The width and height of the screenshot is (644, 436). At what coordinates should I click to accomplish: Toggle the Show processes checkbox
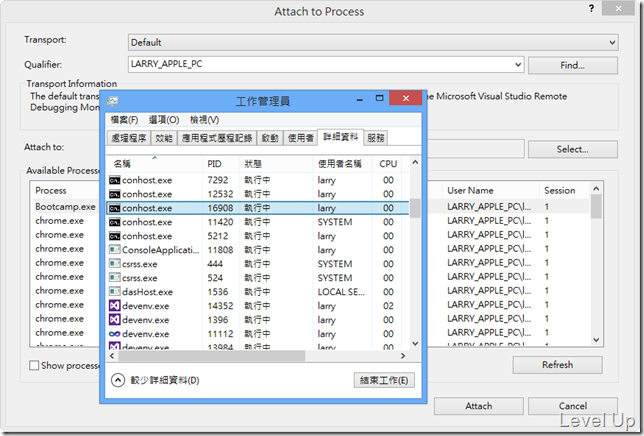pos(34,365)
